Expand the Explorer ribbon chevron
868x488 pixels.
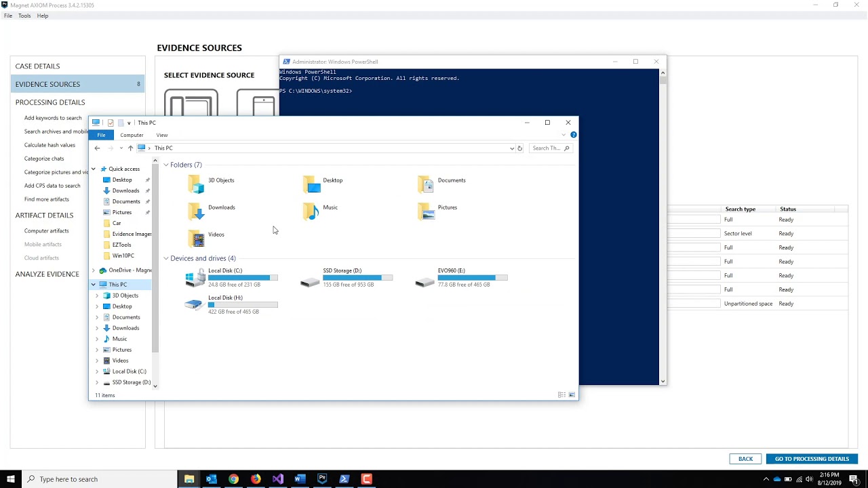[x=563, y=135]
